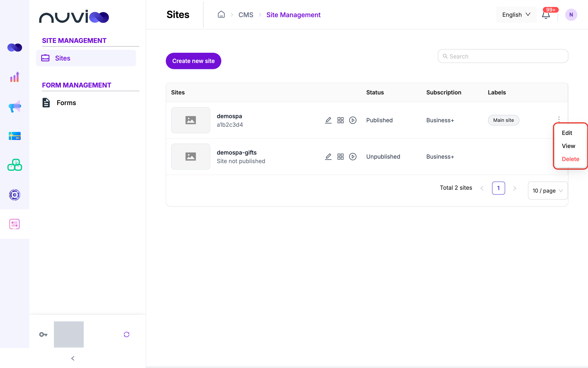Screen dimensions: 588x368
Task: Click the gray placeholder image at sidebar bottom
Action: click(x=69, y=334)
